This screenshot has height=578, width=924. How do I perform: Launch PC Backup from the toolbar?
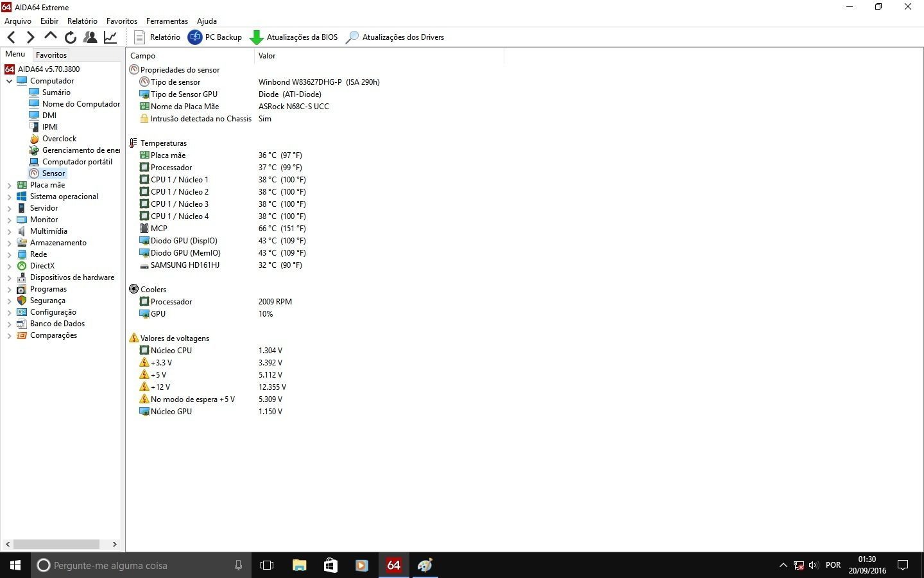tap(215, 37)
